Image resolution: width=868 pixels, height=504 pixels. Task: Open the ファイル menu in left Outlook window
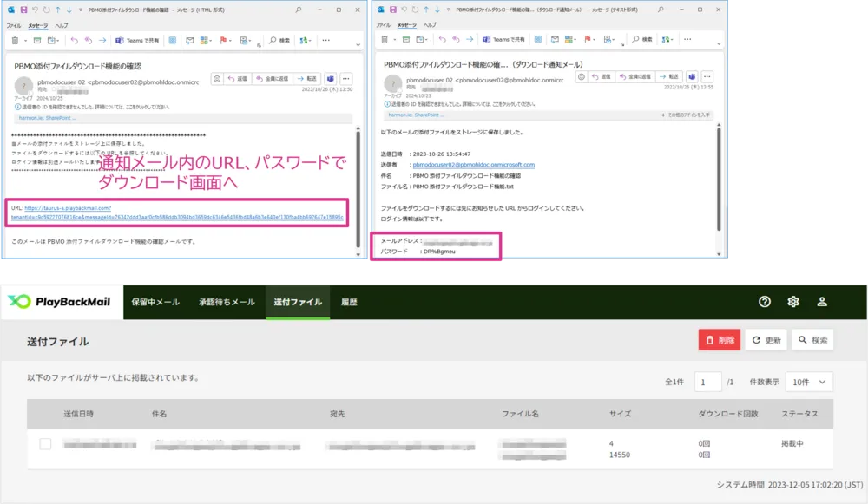(15, 26)
